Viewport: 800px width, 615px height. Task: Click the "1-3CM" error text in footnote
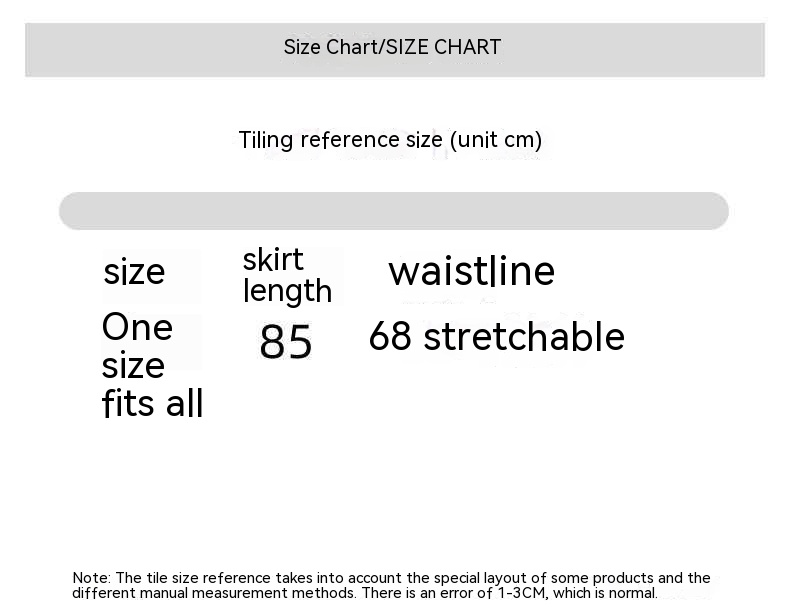(x=523, y=593)
